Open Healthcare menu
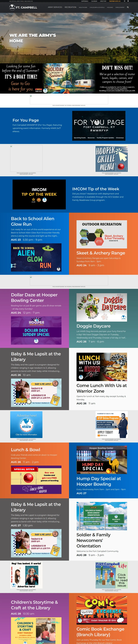 click(83, 8)
